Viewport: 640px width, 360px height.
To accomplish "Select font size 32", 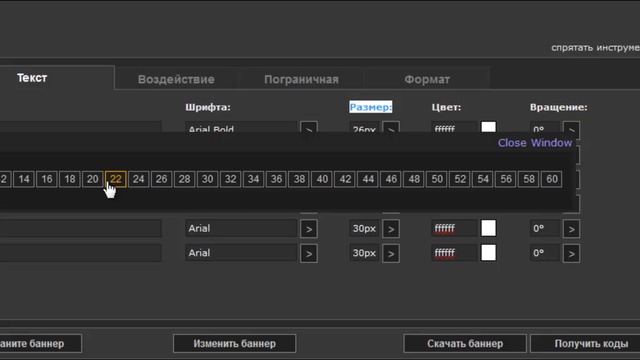I will click(x=231, y=179).
